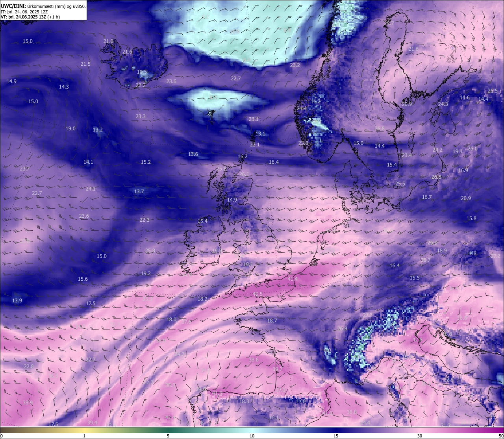The image size is (504, 439).
Task: Select the '10' label on the color scale
Action: tap(252, 436)
